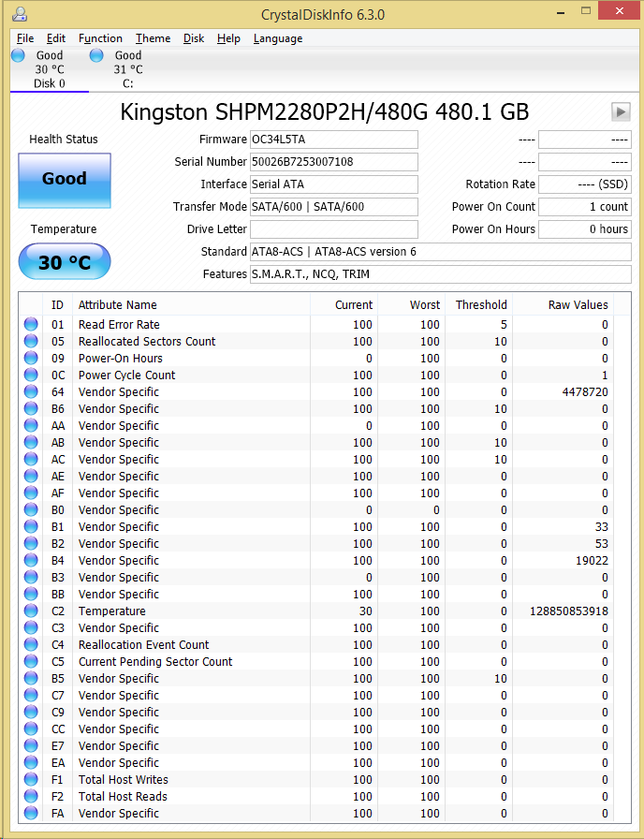This screenshot has width=644, height=839.
Task: Click the C: drive status orb
Action: (x=96, y=55)
